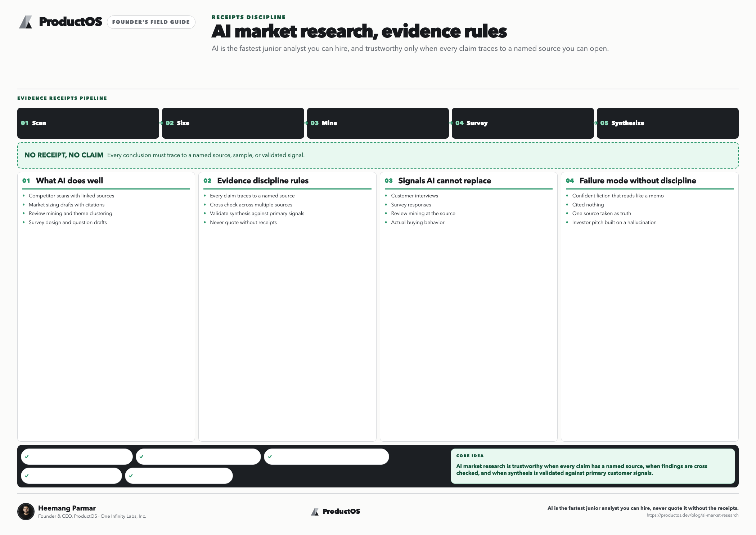
Task: Click the arrow between Scan and Size
Action: [161, 123]
